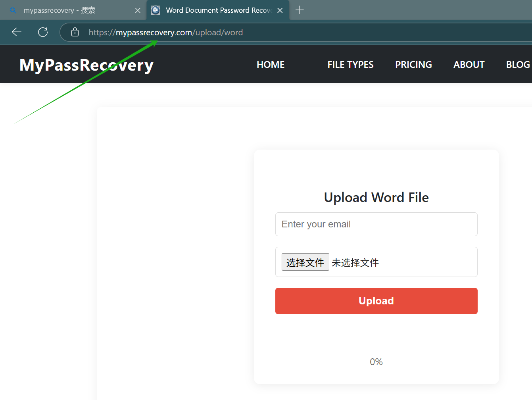
Task: View the PRICING page
Action: (x=413, y=64)
